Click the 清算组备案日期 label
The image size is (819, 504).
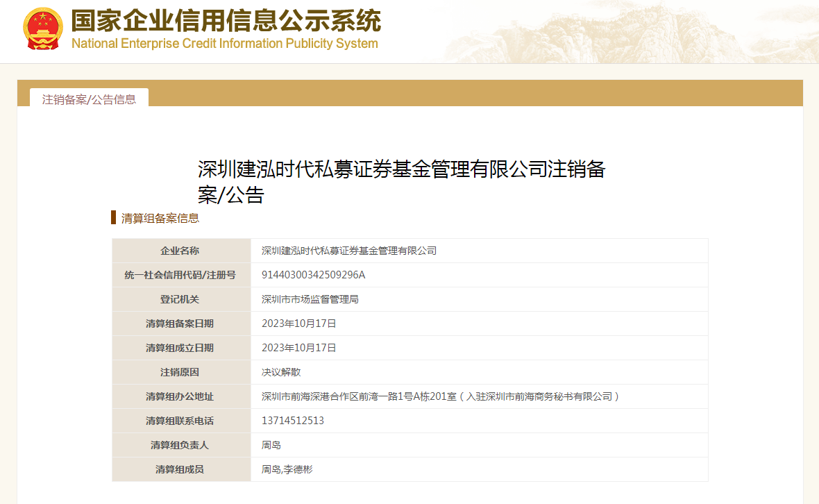[180, 324]
